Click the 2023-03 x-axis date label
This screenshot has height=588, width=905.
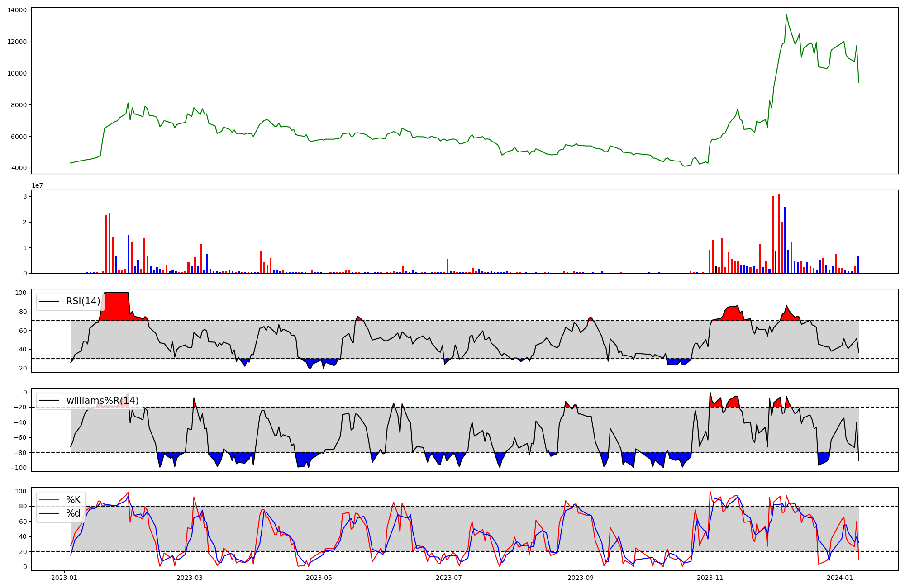coord(190,578)
